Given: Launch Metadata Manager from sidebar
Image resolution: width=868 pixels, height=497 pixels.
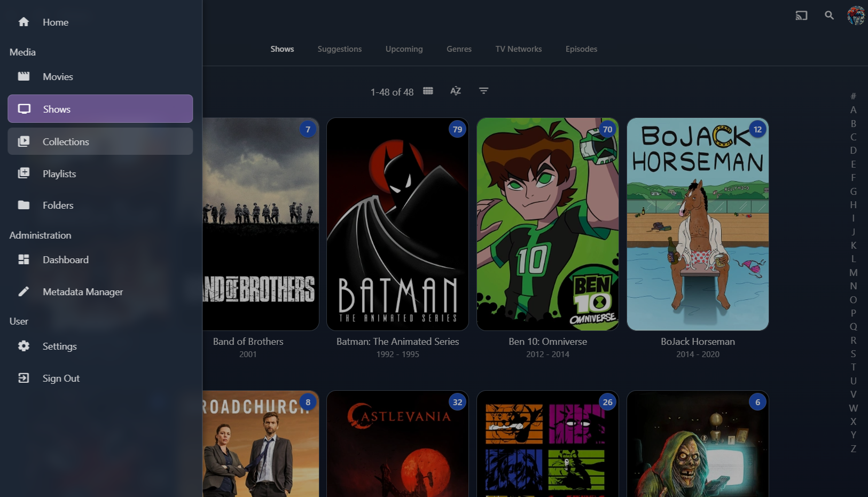Looking at the screenshot, I should [x=83, y=291].
